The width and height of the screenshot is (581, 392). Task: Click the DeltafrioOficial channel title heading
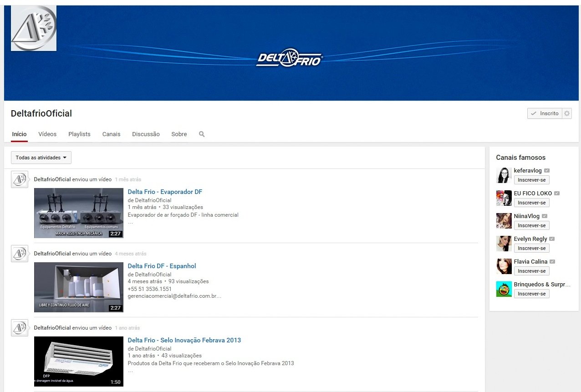coord(41,114)
